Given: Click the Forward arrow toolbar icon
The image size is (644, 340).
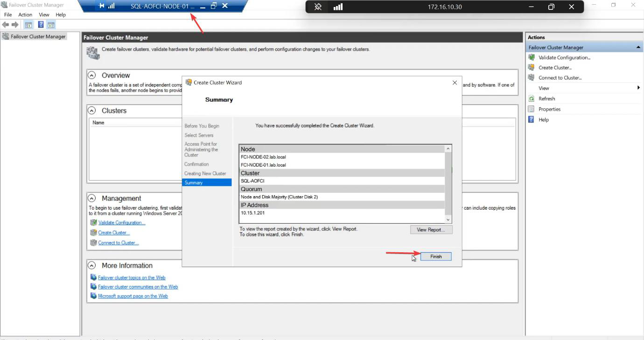Looking at the screenshot, I should (x=15, y=25).
